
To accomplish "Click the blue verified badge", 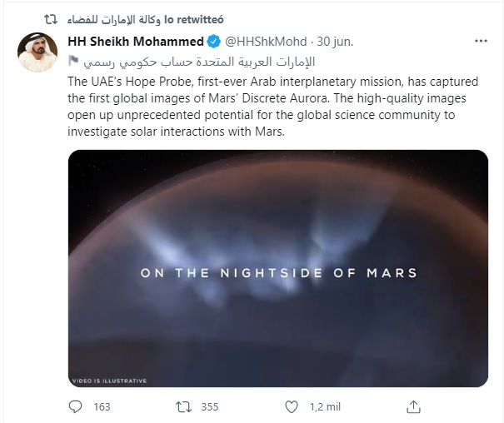I will [212, 42].
